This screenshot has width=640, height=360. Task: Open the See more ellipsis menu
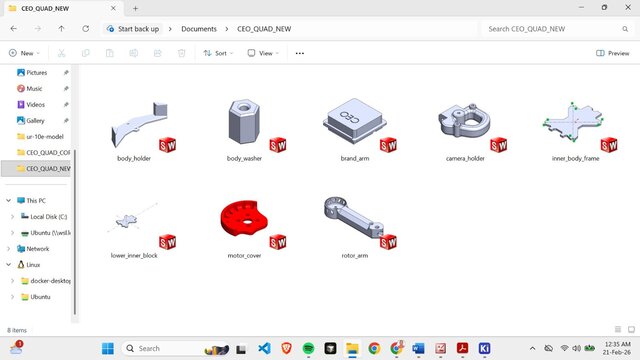[300, 53]
